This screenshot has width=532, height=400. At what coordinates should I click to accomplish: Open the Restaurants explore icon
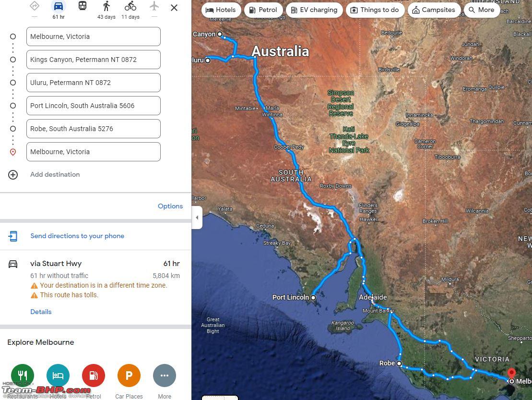(x=23, y=376)
